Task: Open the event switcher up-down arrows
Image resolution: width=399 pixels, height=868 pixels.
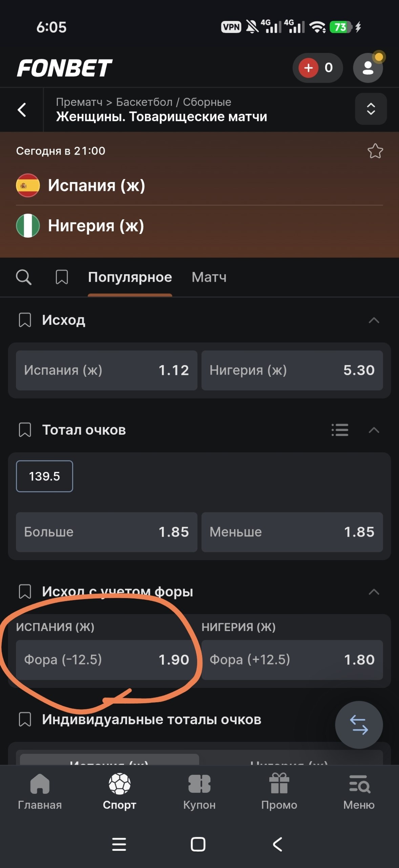Action: tap(371, 109)
